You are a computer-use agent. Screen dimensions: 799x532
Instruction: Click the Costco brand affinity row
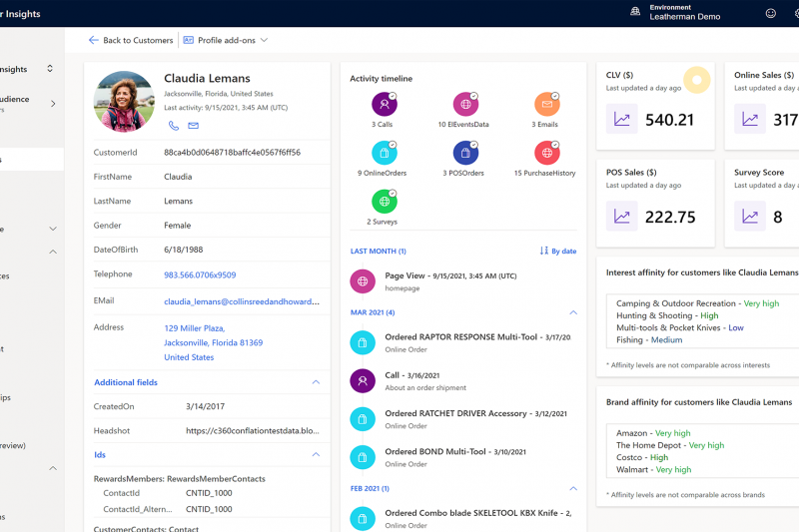642,458
